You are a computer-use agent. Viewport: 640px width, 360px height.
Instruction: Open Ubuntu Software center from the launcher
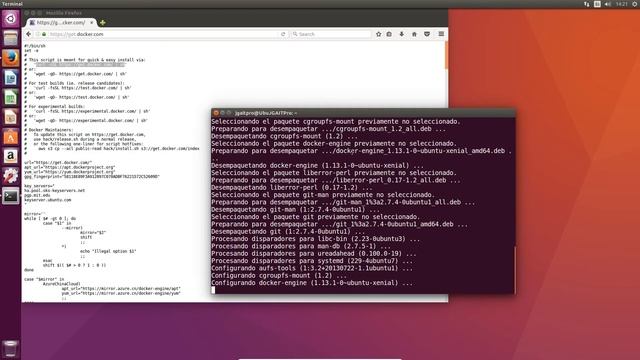point(11,137)
